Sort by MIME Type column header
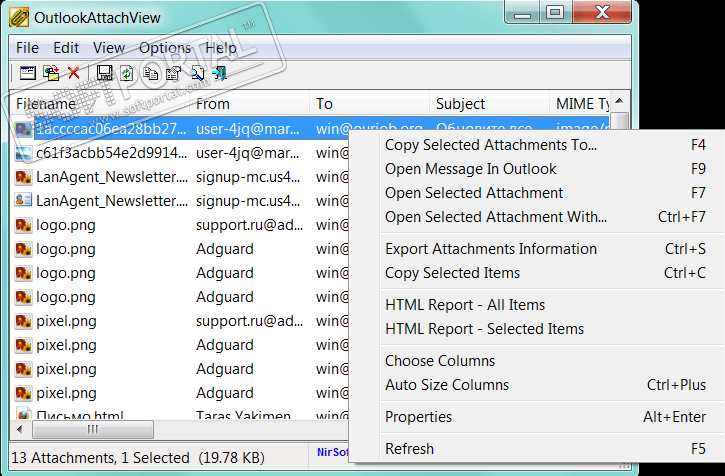 [580, 104]
